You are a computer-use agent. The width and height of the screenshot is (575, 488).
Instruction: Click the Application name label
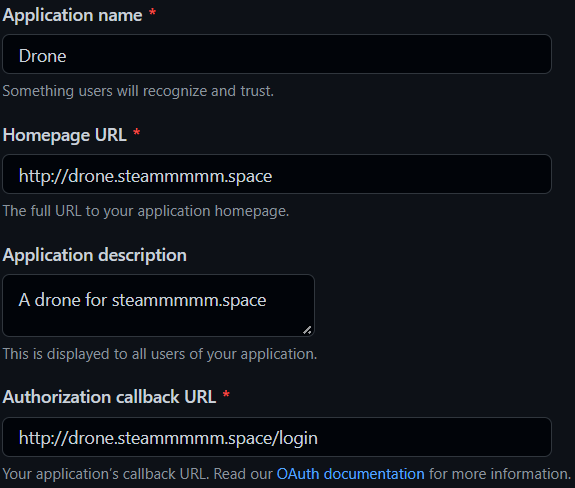pyautogui.click(x=72, y=15)
